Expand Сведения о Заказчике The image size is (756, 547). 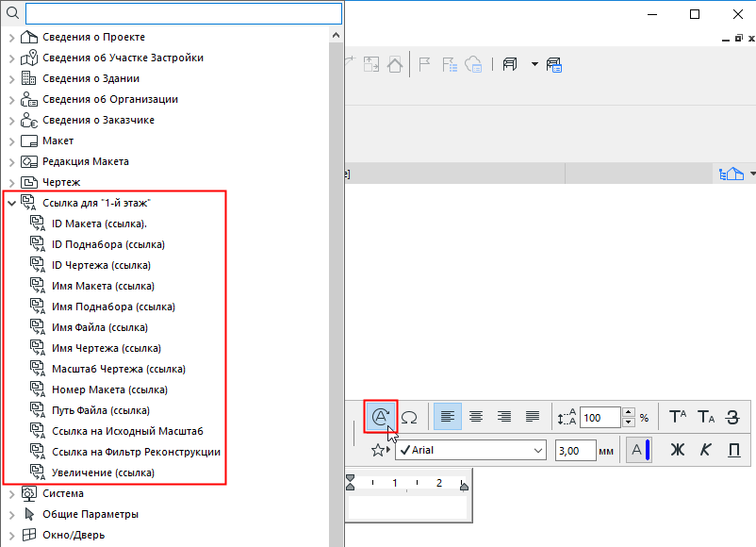click(x=12, y=120)
